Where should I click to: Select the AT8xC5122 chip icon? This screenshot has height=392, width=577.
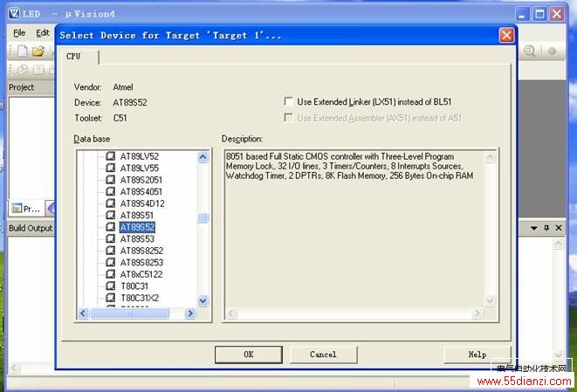click(x=110, y=274)
